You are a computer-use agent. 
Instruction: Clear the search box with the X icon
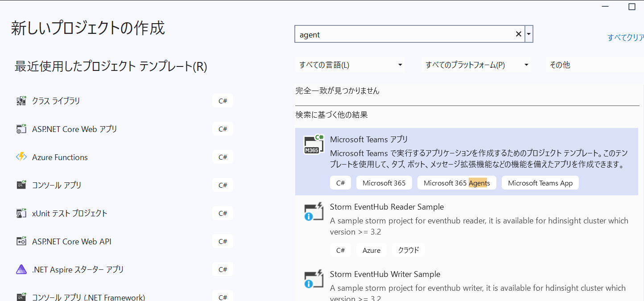pyautogui.click(x=519, y=34)
